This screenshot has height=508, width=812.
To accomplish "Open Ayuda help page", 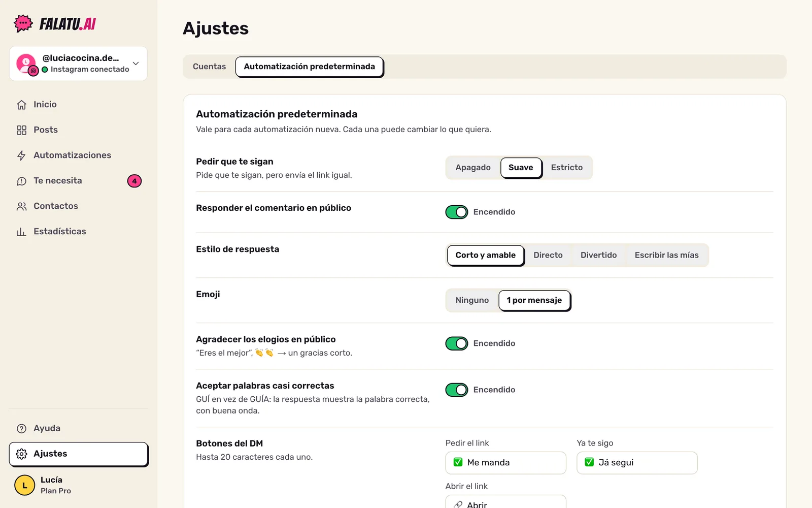I will (79, 428).
